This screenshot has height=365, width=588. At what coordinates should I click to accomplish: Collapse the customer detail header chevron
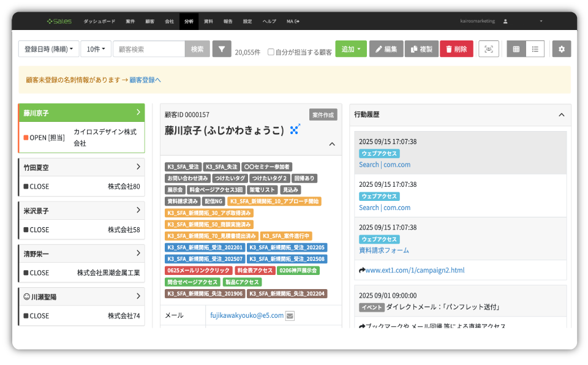pyautogui.click(x=332, y=145)
